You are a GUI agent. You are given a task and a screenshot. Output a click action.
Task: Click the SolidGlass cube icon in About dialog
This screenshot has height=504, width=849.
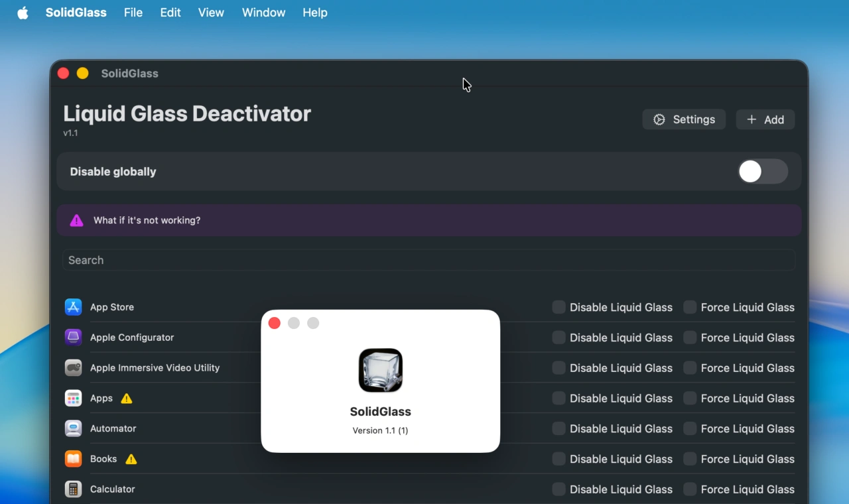[381, 370]
